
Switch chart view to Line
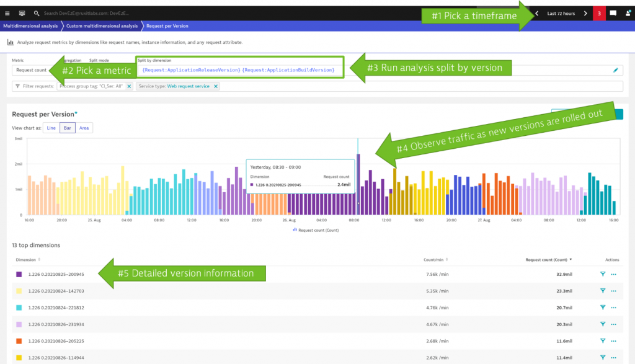[x=51, y=128]
